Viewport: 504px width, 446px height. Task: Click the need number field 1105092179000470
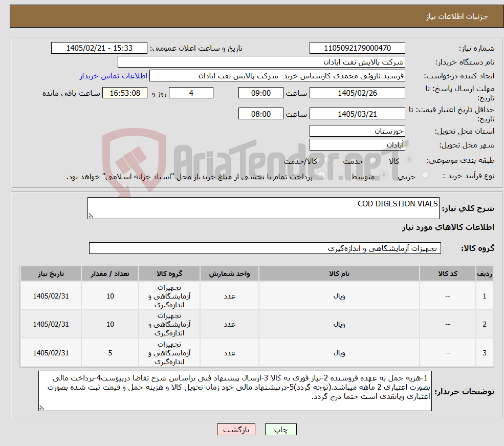point(357,48)
